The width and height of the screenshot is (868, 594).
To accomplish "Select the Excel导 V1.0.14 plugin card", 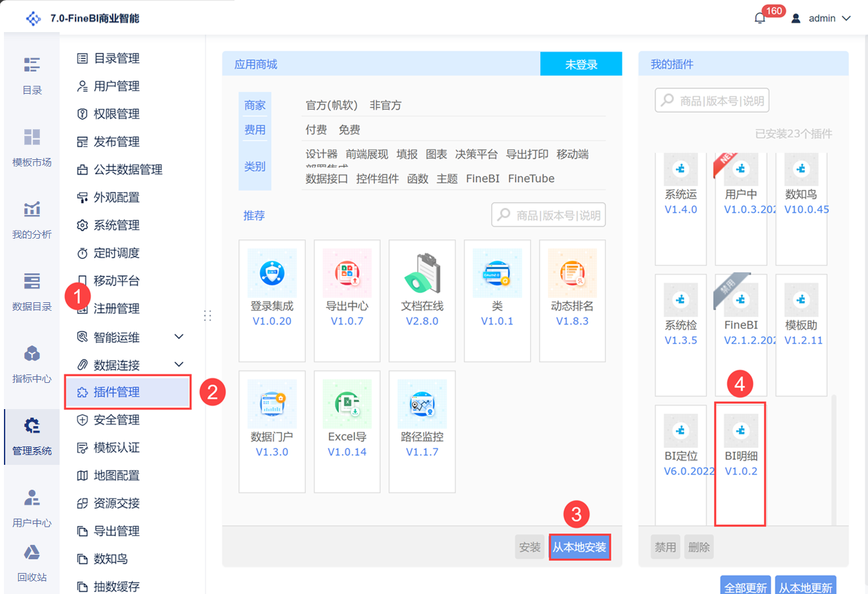I will click(347, 432).
